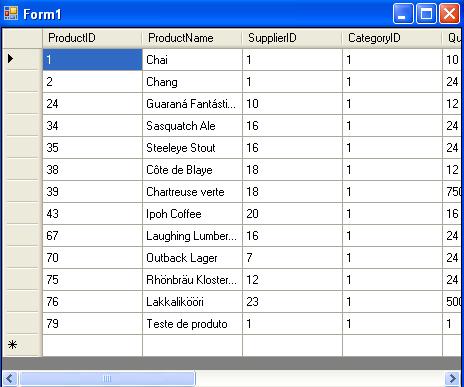The image size is (464, 387).
Task: Select SupplierID 16 in Sasquatch Ale row
Action: 292,125
